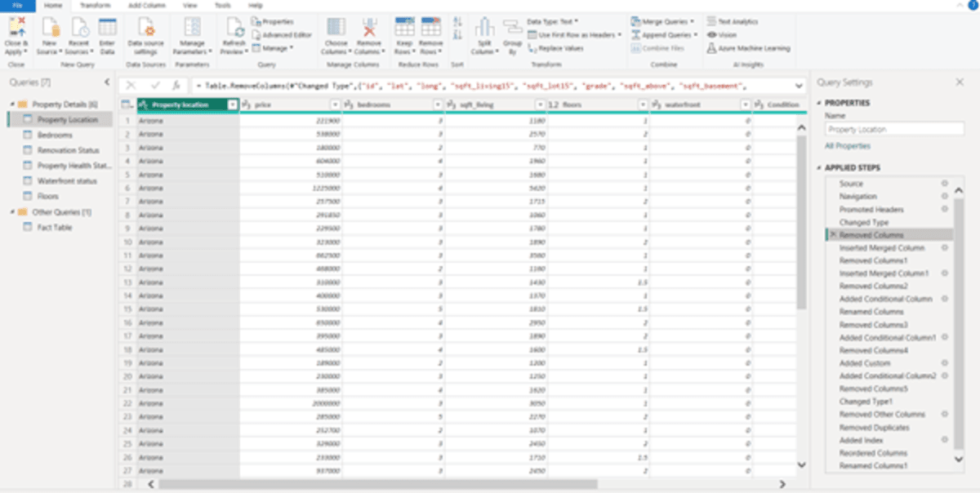Click the Enter Data icon
This screenshot has width=980, height=493.
point(107,27)
